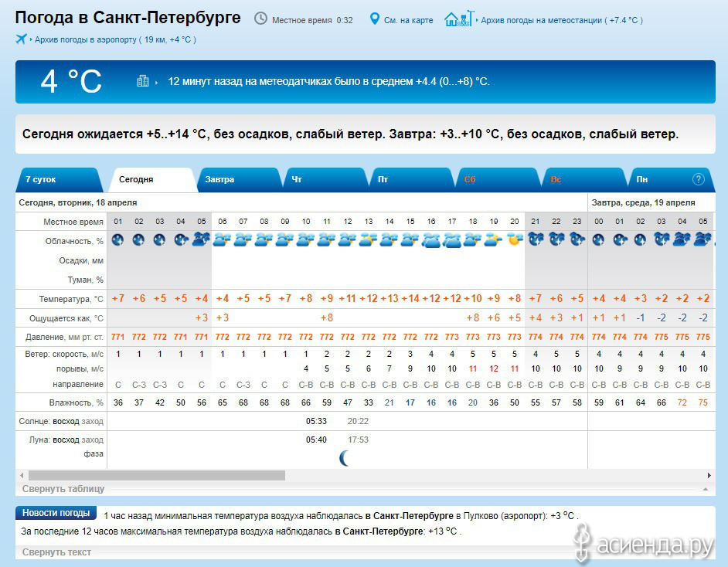Click the large '4 °C' current temperature
Image resolution: width=728 pixels, height=567 pixels.
click(71, 81)
